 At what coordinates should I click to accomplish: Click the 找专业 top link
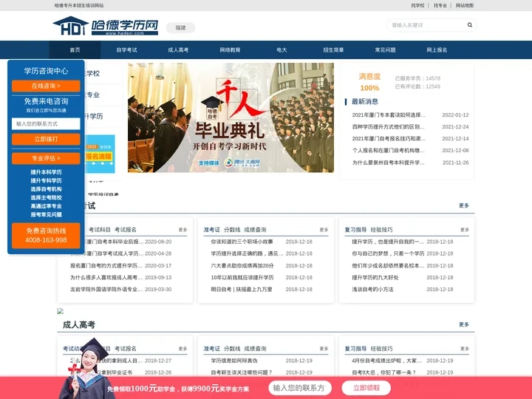[440, 5]
